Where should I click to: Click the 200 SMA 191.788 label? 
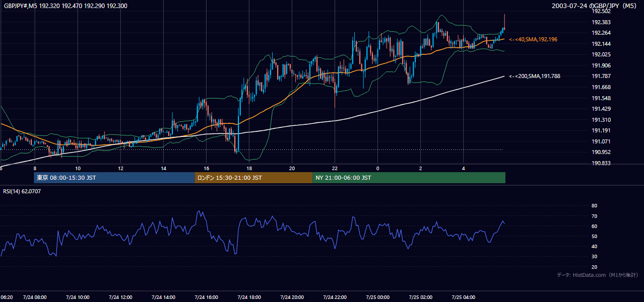535,76
